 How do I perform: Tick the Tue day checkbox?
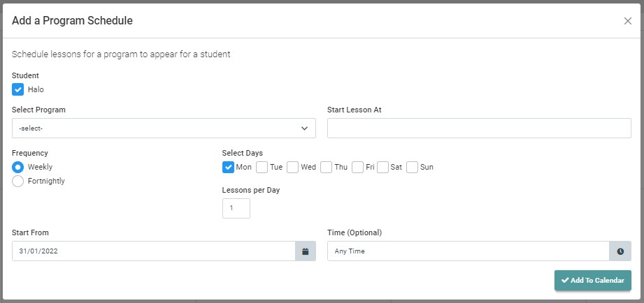(x=262, y=168)
